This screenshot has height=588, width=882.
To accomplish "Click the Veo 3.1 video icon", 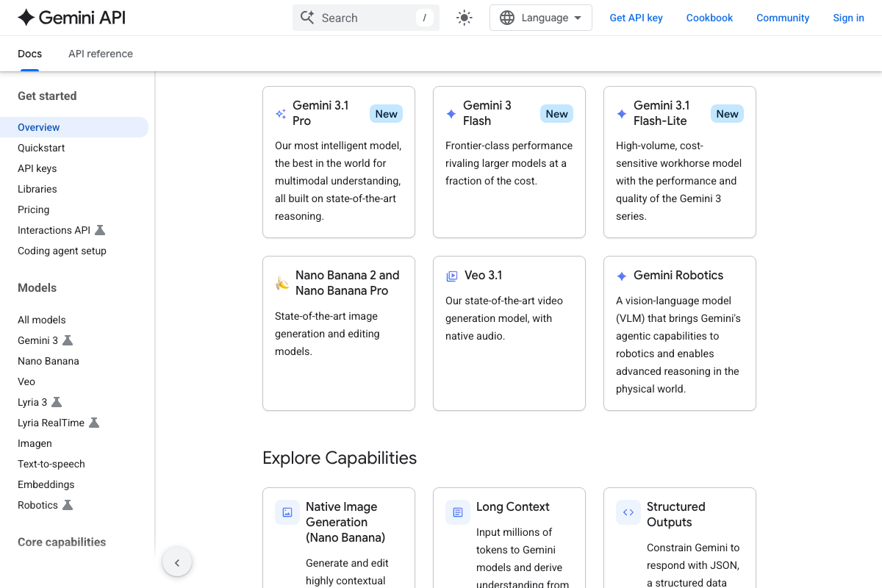I will tap(452, 276).
